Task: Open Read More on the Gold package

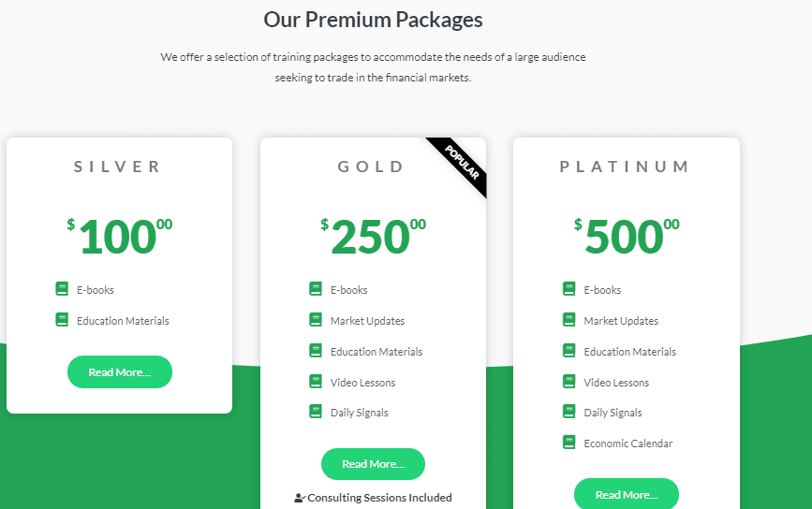Action: [x=373, y=464]
